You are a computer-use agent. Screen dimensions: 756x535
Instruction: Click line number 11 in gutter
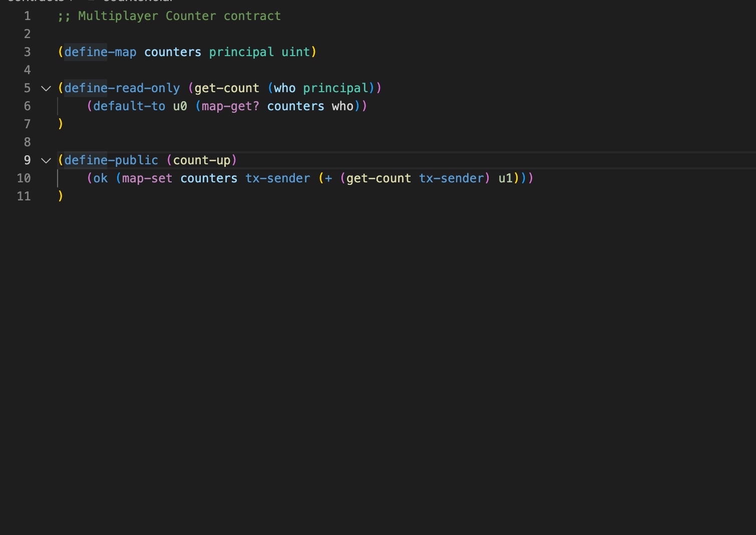pos(24,196)
